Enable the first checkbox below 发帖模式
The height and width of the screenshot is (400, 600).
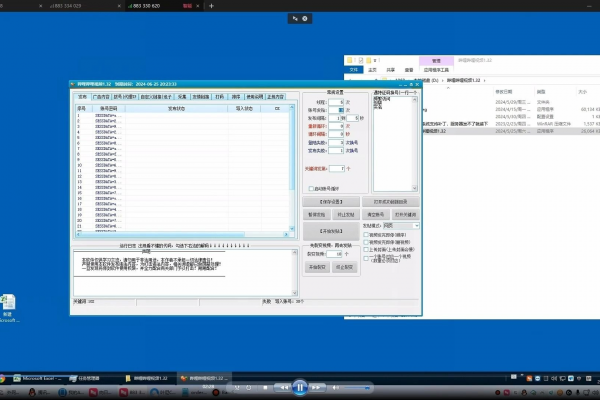(x=369, y=234)
